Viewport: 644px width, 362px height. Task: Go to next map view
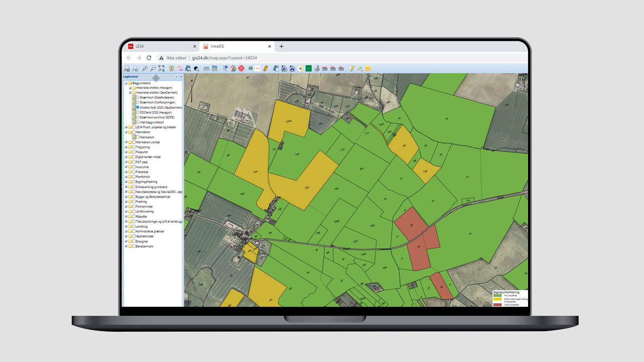[x=135, y=68]
